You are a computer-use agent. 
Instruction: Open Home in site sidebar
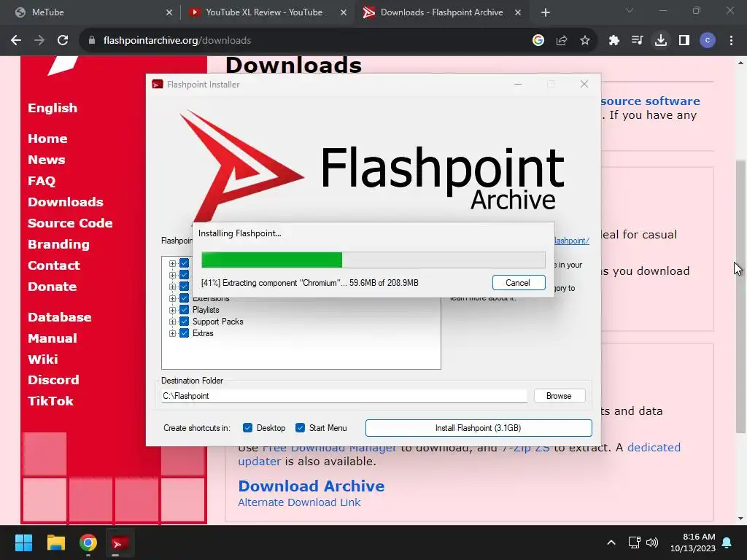click(x=47, y=139)
